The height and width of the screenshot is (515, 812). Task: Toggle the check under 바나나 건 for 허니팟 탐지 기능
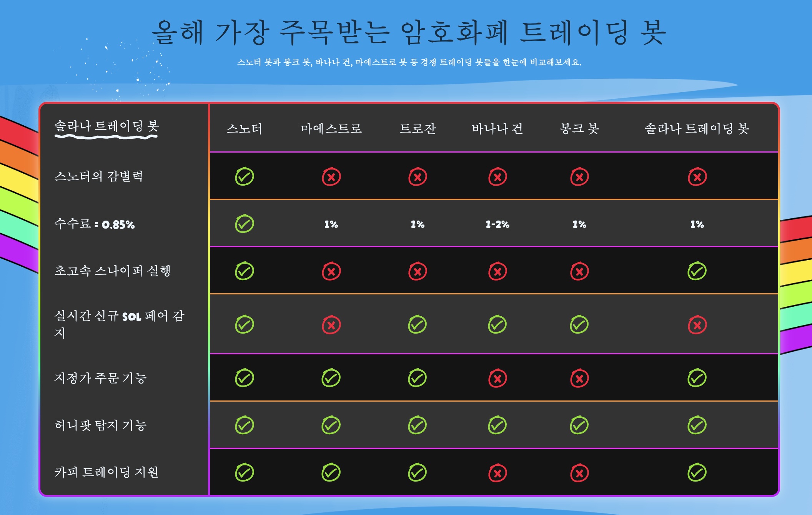(x=497, y=425)
